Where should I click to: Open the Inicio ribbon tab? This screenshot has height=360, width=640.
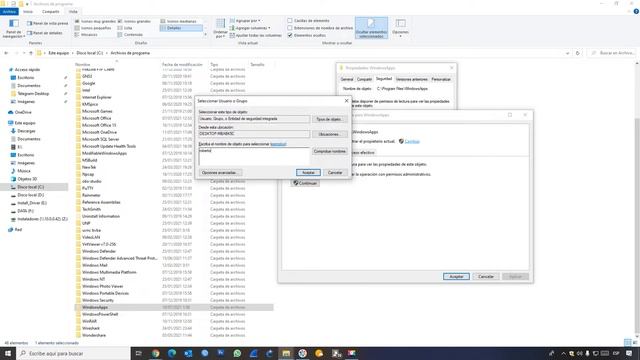point(28,11)
